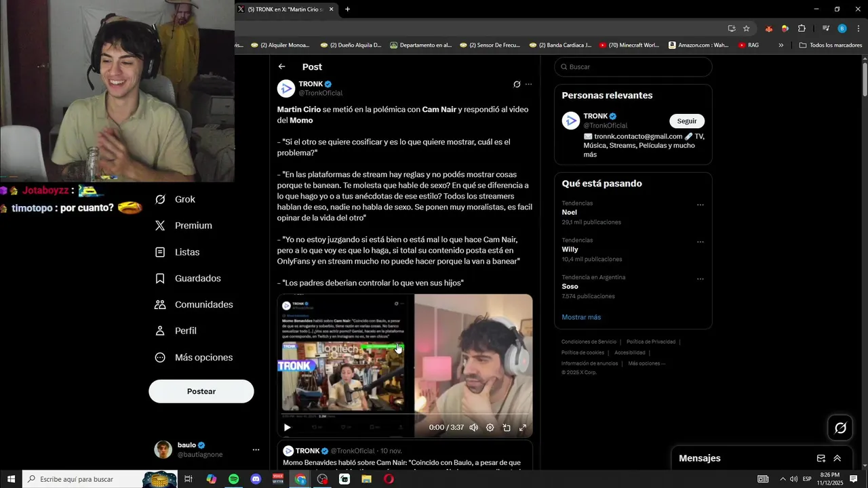Image resolution: width=868 pixels, height=488 pixels.
Task: Open Spotify from the taskbar
Action: point(233,479)
